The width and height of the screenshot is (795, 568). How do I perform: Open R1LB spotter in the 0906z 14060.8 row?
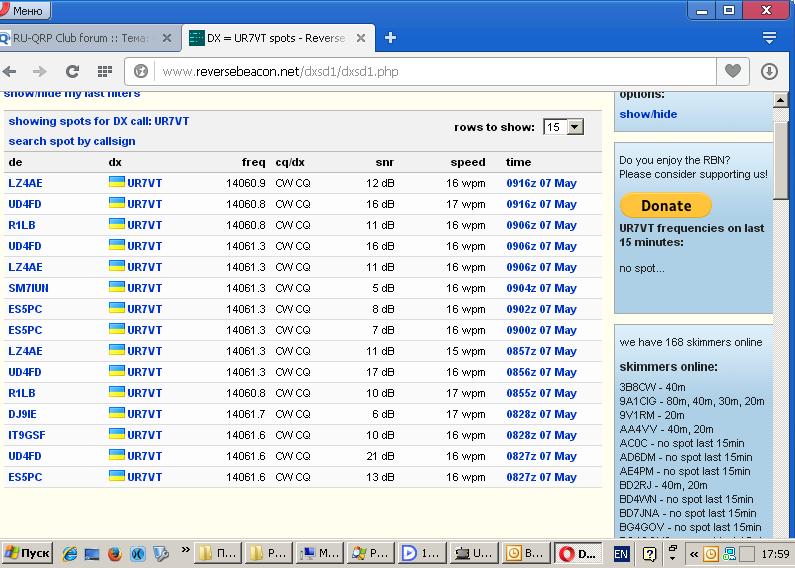point(22,225)
